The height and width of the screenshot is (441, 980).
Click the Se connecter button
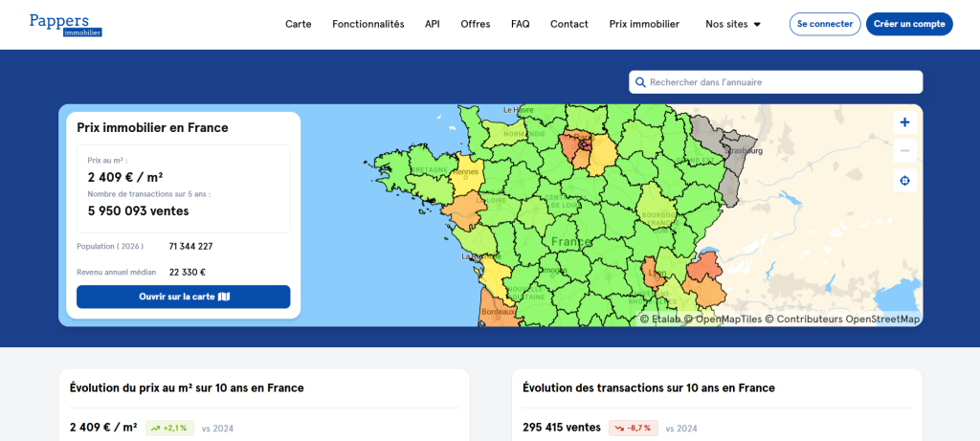pyautogui.click(x=825, y=24)
